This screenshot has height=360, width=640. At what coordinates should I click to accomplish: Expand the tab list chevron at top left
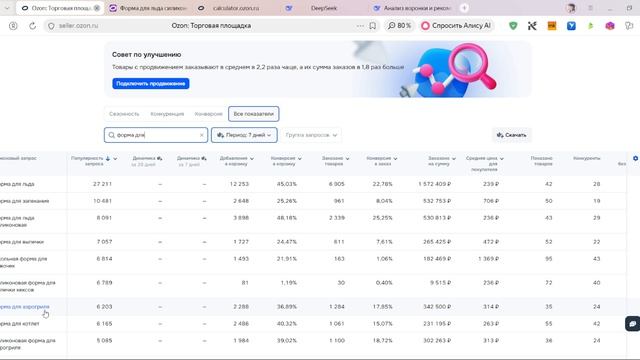tap(7, 8)
